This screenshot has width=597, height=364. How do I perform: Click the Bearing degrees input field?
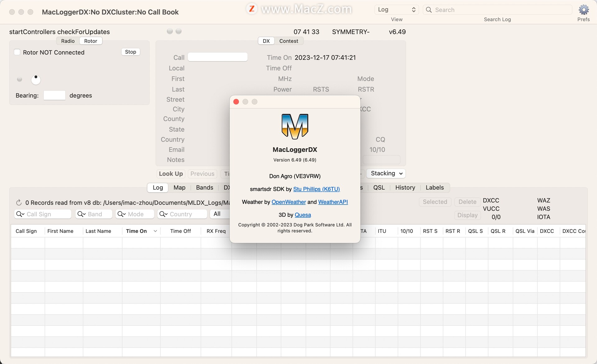coord(54,95)
